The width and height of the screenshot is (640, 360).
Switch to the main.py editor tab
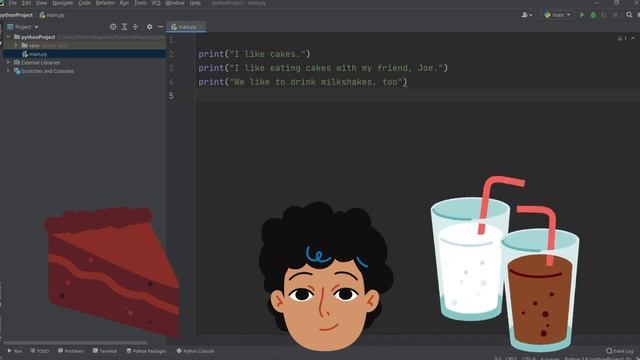pos(187,27)
